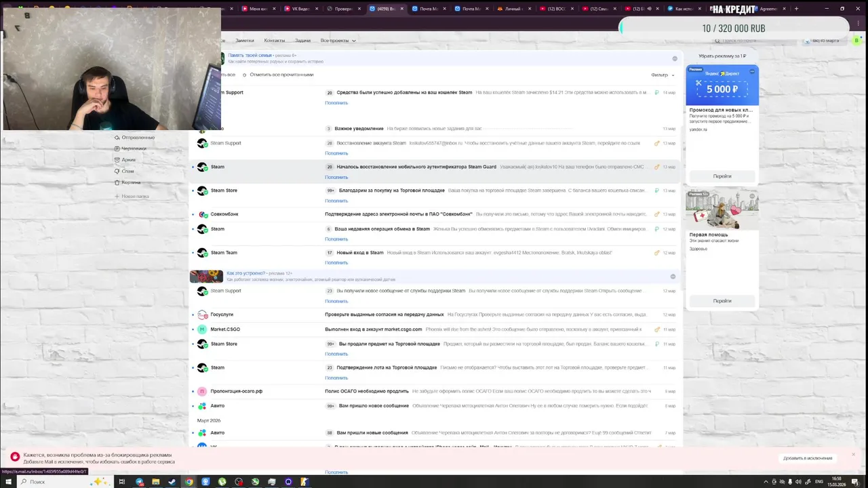Create folder via Новая папка plus
Viewport: 868px width, 488px height.
pyautogui.click(x=132, y=197)
